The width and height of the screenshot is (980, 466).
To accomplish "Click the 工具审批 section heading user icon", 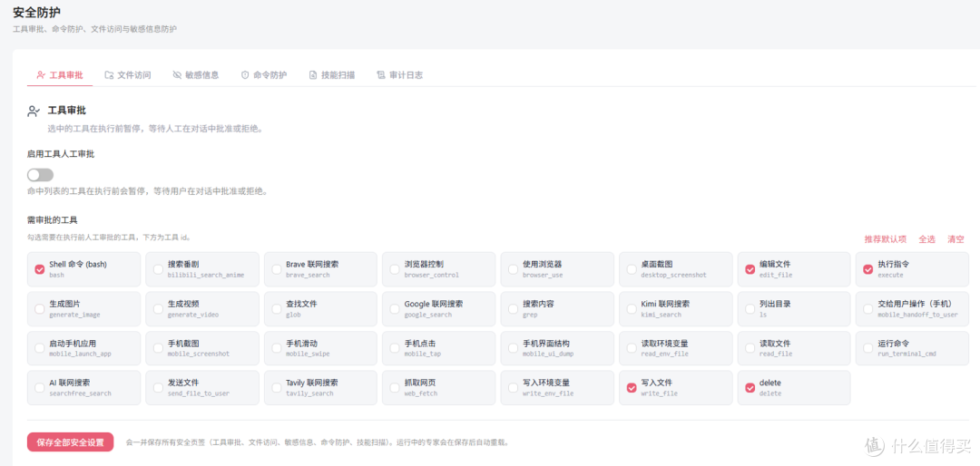I will 34,112.
